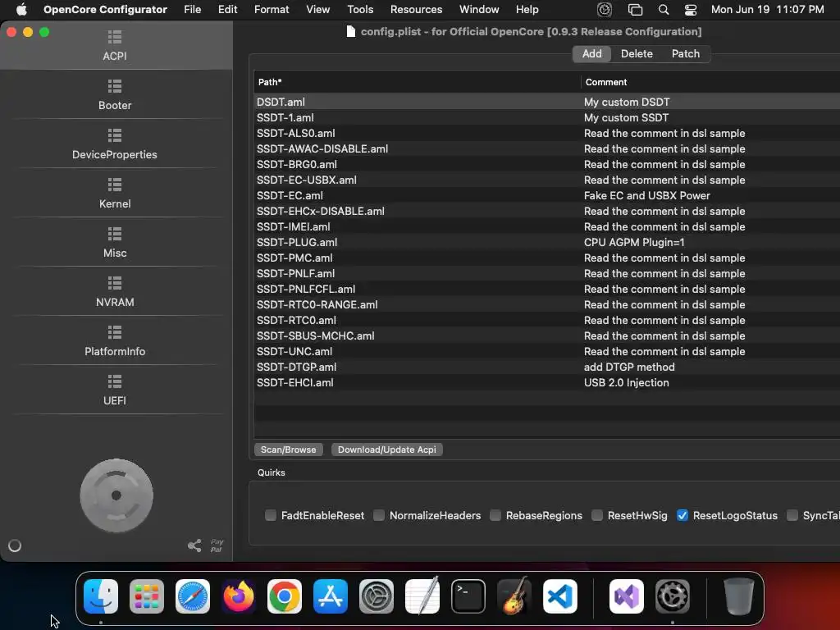
Task: Open the NVRAM sidebar section
Action: pos(115,292)
